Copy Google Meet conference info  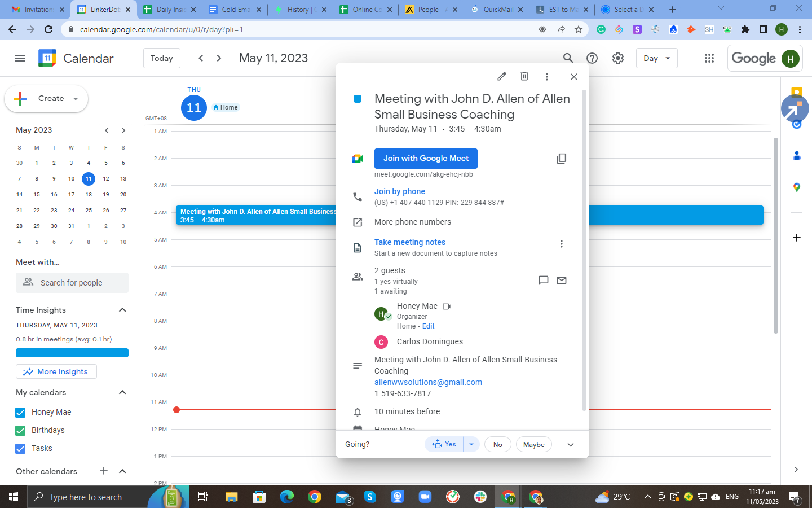562,159
